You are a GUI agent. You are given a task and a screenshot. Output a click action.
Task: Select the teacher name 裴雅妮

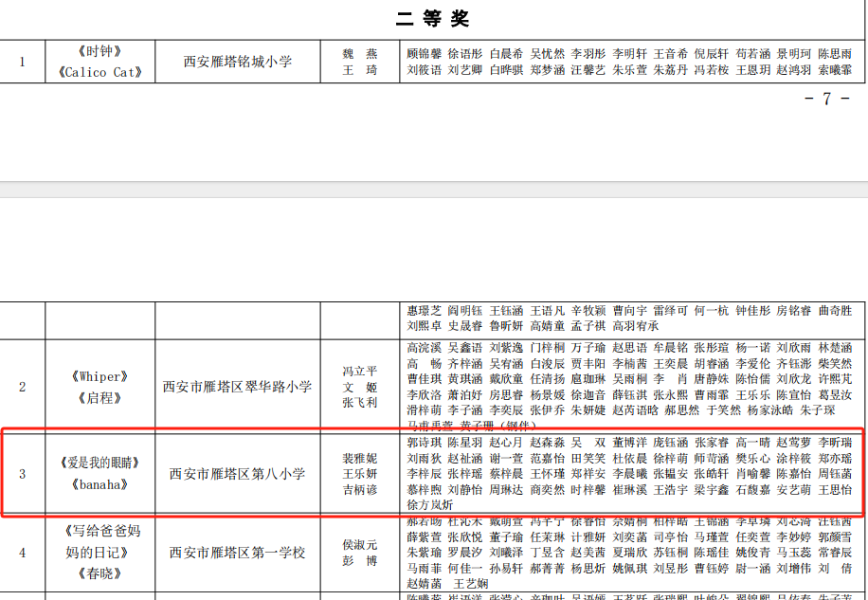click(x=360, y=459)
